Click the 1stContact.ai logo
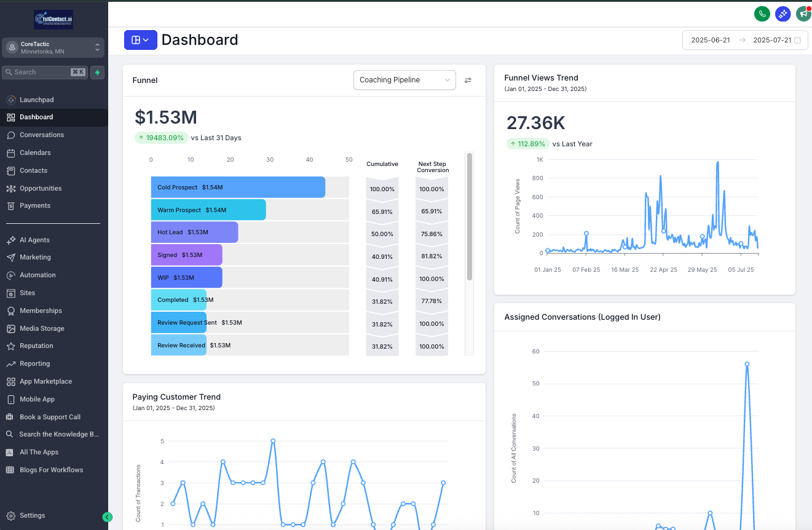Image resolution: width=812 pixels, height=530 pixels. coord(53,19)
